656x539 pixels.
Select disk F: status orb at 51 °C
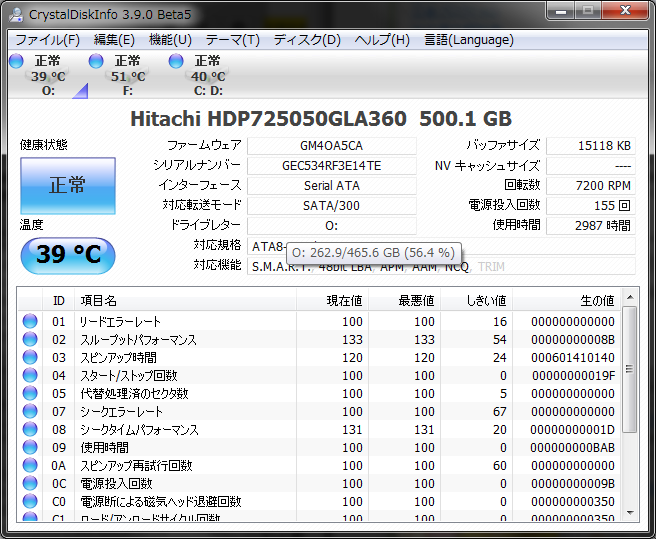tap(96, 61)
